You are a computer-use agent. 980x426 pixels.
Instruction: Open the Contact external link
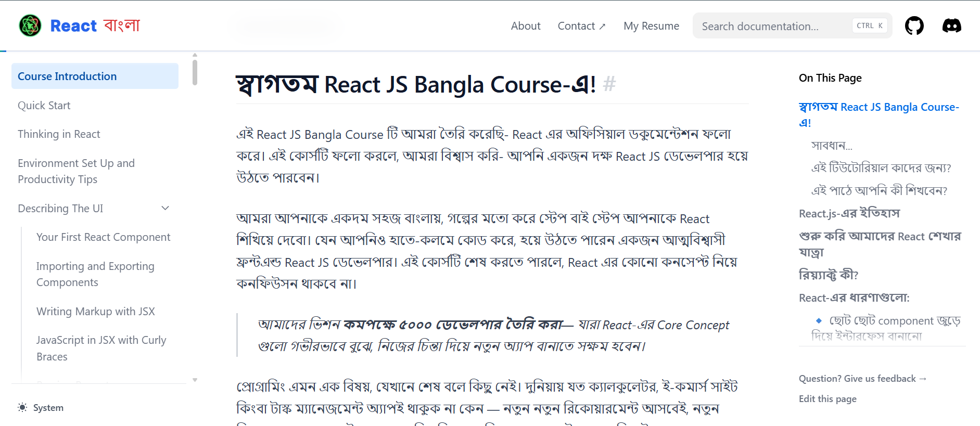[x=581, y=26]
